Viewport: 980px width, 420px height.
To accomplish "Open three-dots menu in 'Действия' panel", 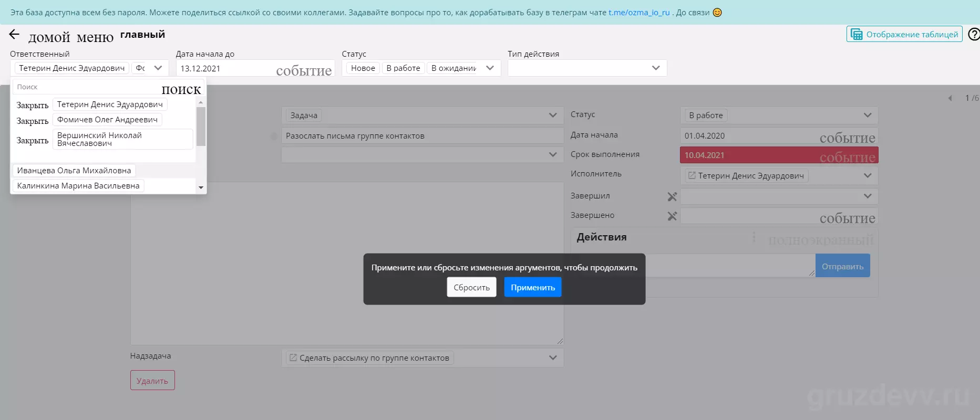I will point(754,237).
